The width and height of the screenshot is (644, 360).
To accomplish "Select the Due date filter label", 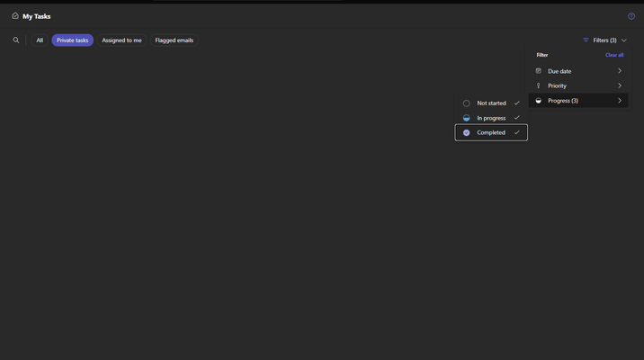I will pos(559,71).
